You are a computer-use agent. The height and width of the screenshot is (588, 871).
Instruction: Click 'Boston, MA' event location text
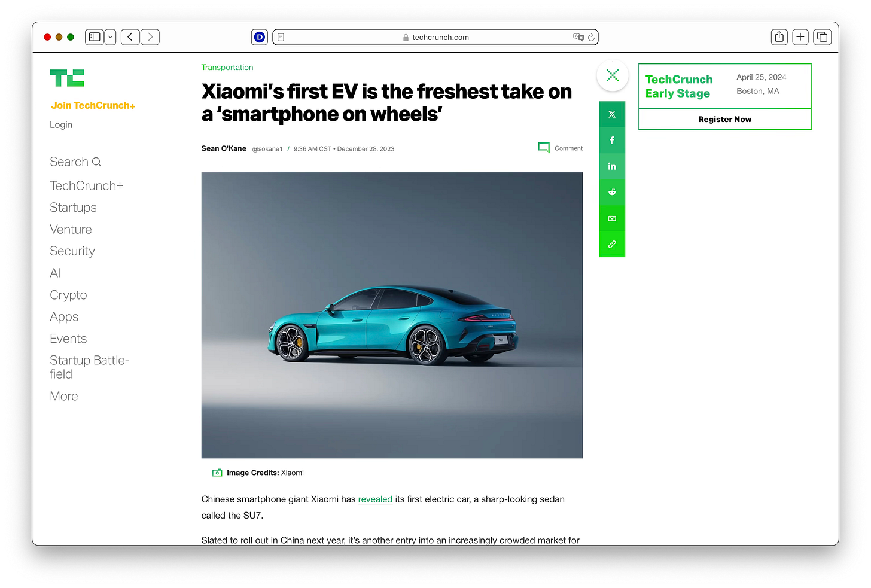pyautogui.click(x=758, y=91)
